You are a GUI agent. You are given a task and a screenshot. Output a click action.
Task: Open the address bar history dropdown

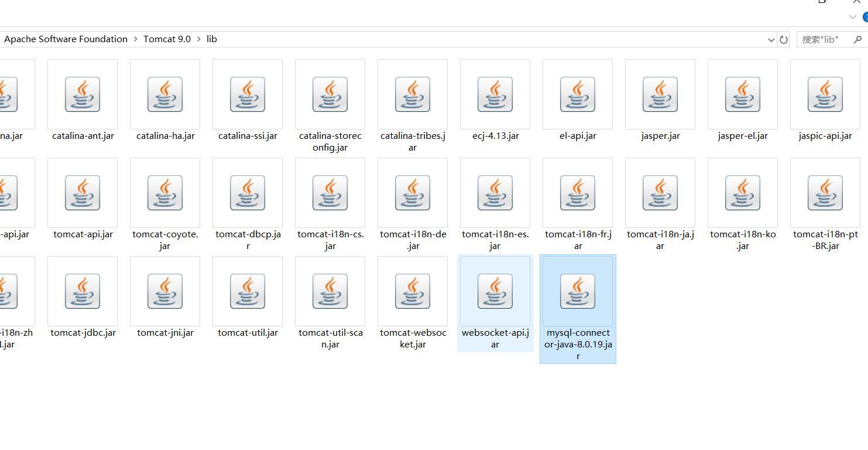[x=771, y=39]
